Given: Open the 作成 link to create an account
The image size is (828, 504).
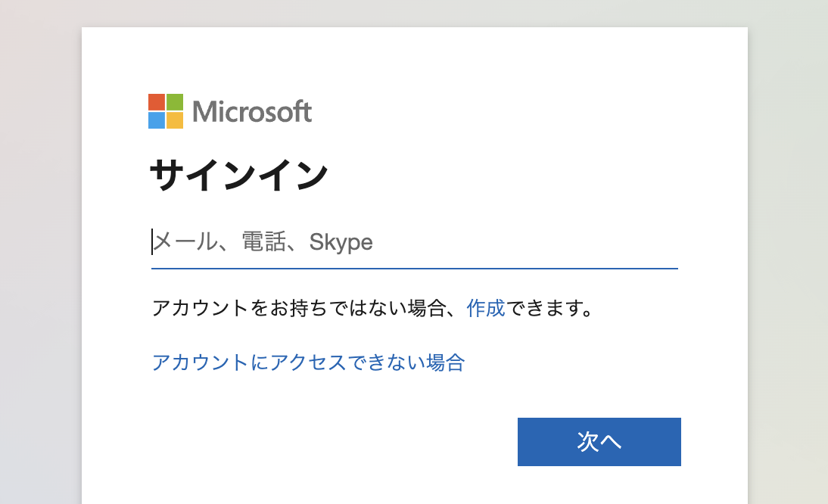Looking at the screenshot, I should coord(486,309).
